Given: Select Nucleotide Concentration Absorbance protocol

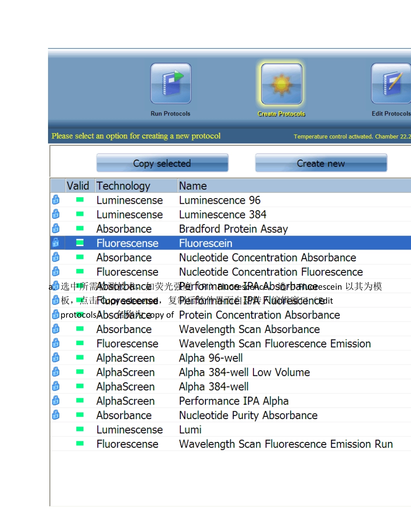Looking at the screenshot, I should pyautogui.click(x=267, y=257).
